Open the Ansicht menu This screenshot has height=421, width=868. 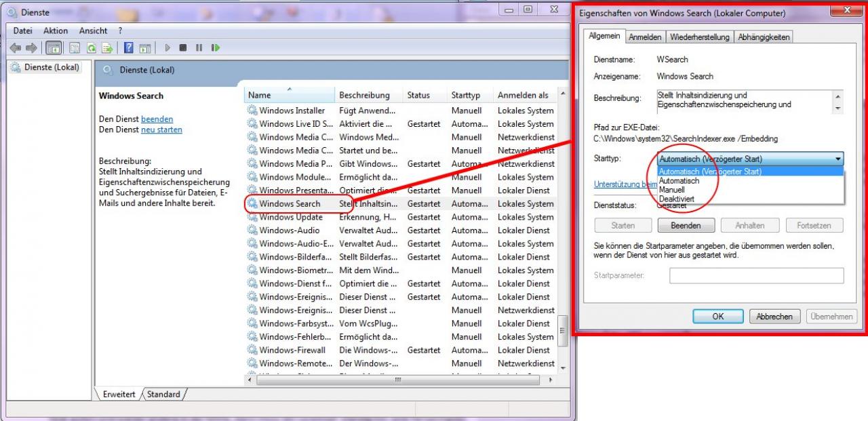[93, 31]
